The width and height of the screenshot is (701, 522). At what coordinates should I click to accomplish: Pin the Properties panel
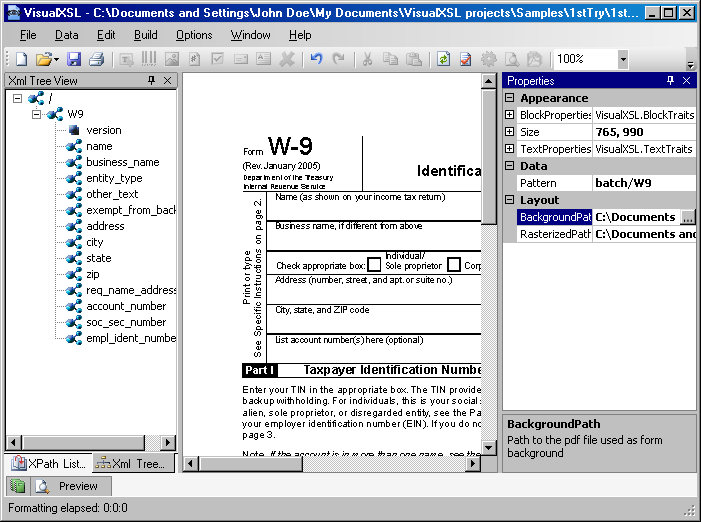pyautogui.click(x=670, y=80)
